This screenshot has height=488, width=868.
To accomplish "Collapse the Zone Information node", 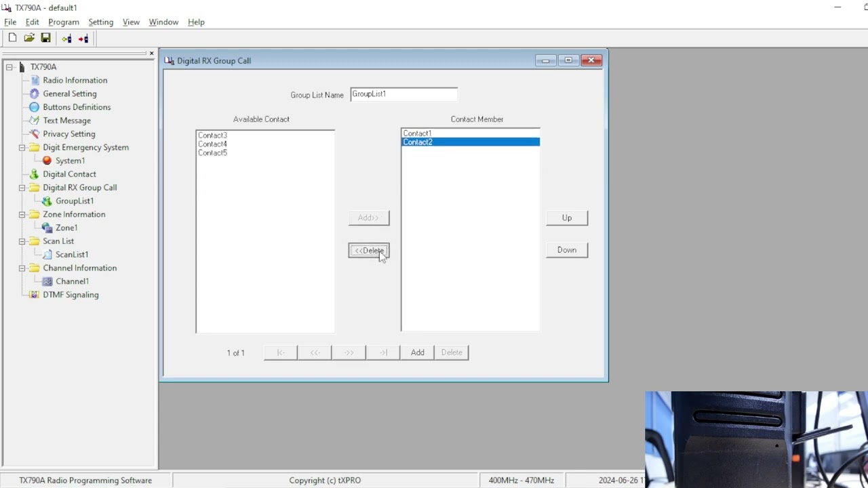I will (22, 214).
